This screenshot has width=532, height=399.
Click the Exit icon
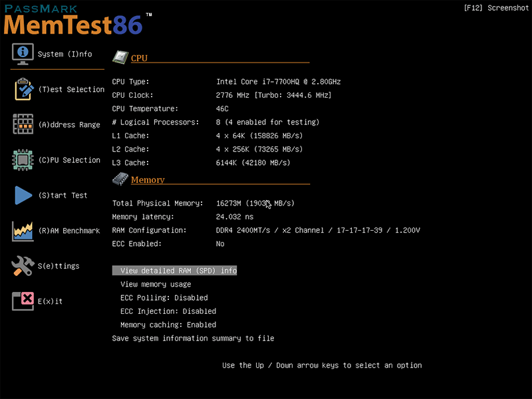(x=23, y=301)
